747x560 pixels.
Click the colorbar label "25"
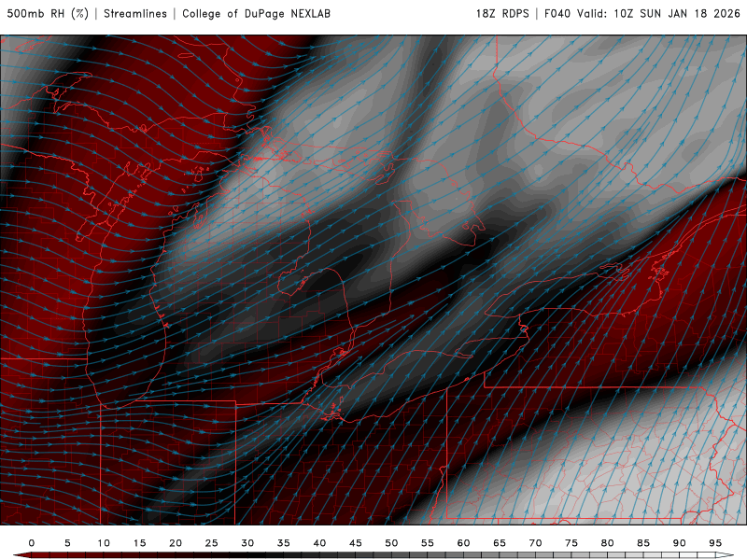[x=212, y=543]
